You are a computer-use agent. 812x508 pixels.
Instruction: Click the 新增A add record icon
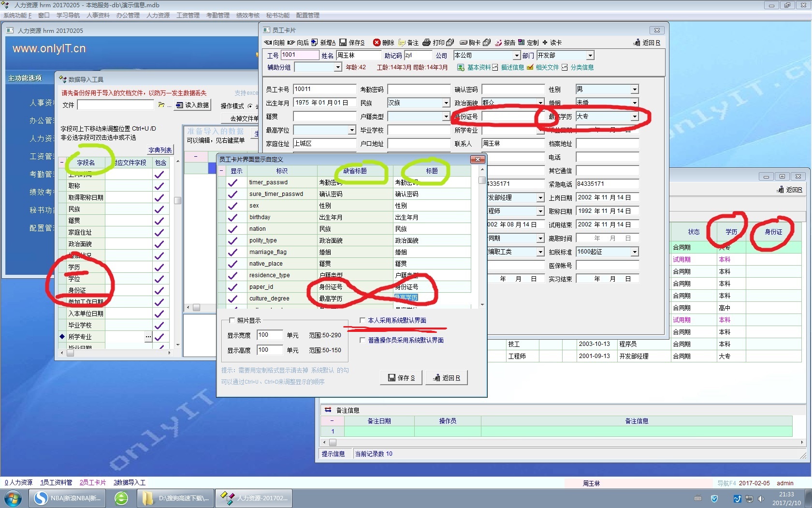point(315,43)
